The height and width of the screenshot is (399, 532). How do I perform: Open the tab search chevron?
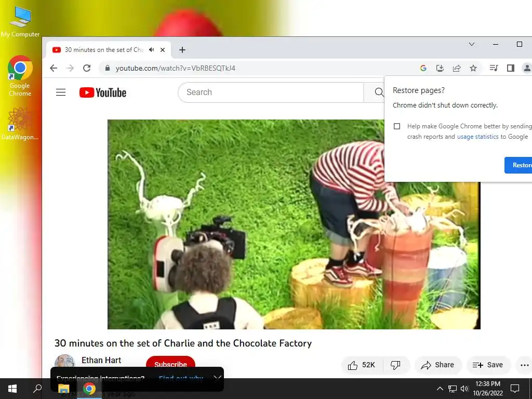pyautogui.click(x=472, y=44)
